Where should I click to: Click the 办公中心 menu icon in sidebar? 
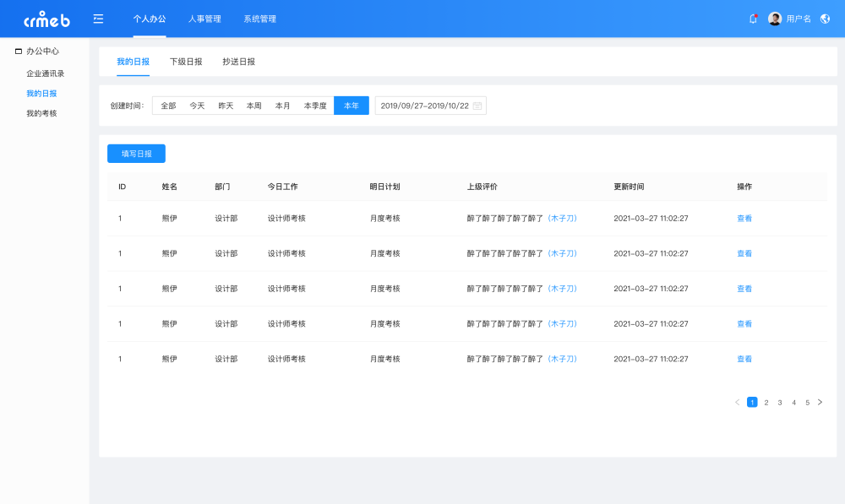(x=19, y=51)
